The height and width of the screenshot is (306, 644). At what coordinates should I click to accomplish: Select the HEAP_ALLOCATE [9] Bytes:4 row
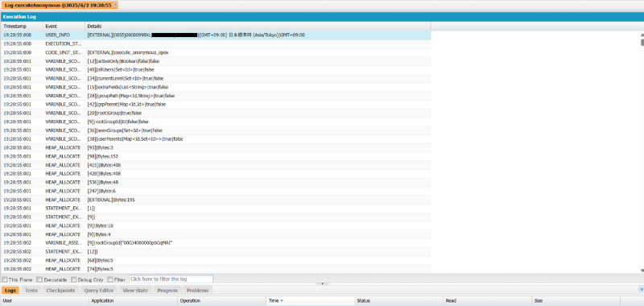point(216,234)
